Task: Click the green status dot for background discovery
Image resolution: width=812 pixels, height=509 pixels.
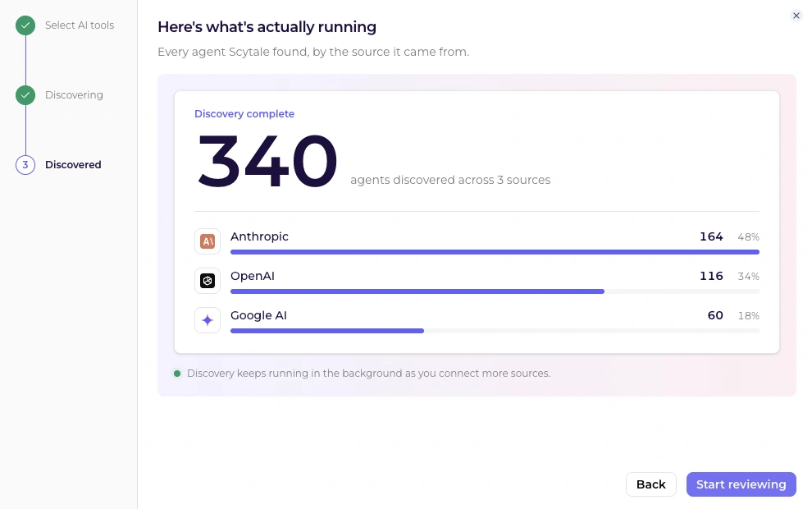Action: pos(177,374)
